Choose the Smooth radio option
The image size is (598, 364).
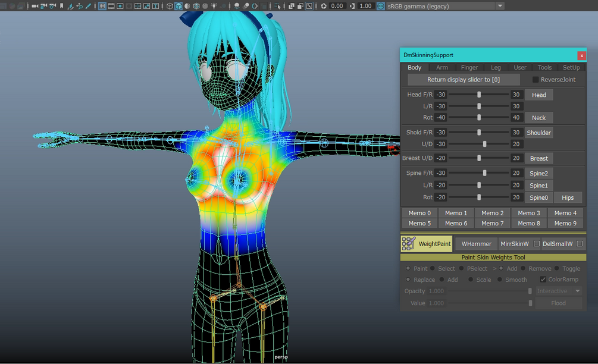coord(500,280)
